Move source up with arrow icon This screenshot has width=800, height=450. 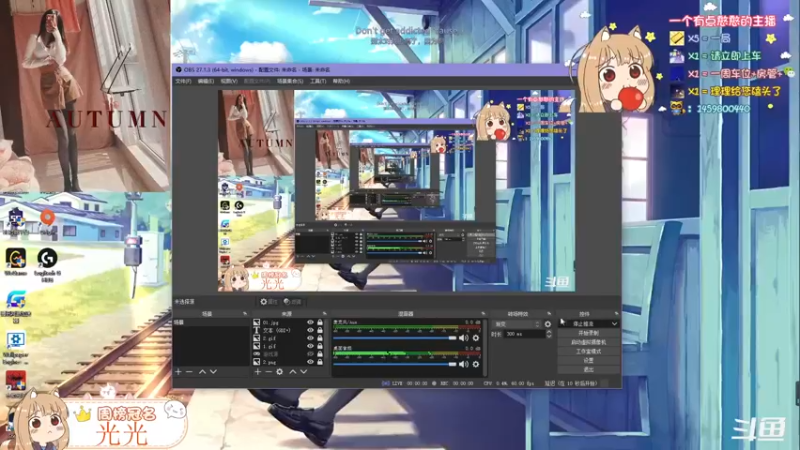coord(292,372)
